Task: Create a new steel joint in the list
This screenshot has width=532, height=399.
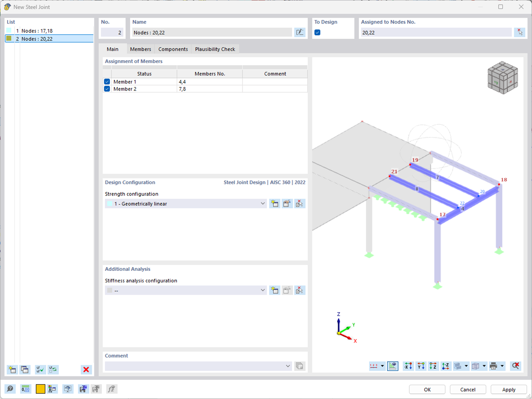Action: [x=12, y=369]
